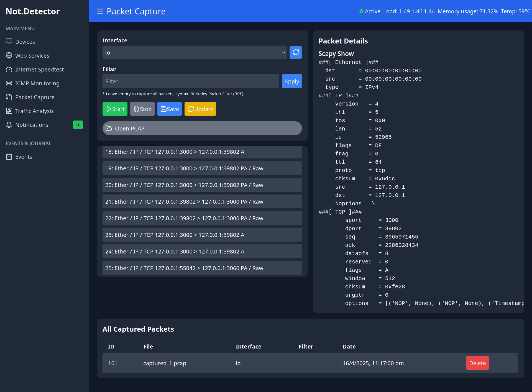The image size is (532, 392).
Task: Open Internet Speedtest section
Action: pos(44,69)
